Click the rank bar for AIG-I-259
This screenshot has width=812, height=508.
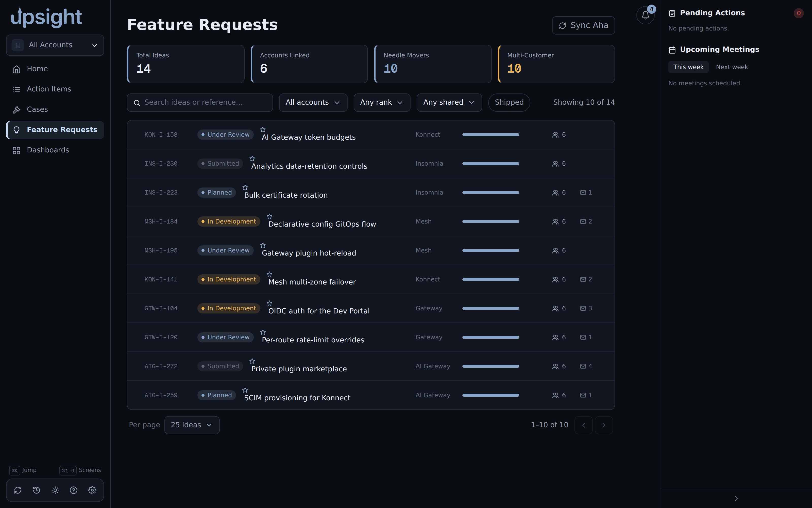[x=490, y=395]
